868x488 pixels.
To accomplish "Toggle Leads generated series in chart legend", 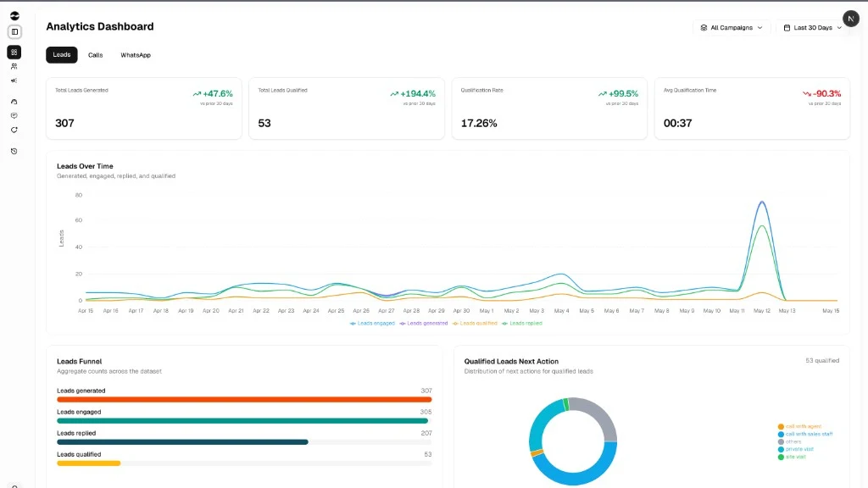I will (424, 323).
